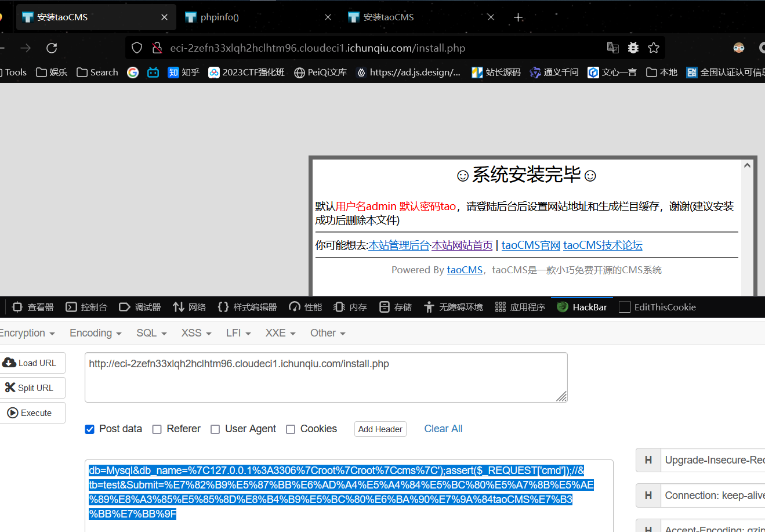
Task: Enable the Cookies checkbox
Action: [x=291, y=429]
